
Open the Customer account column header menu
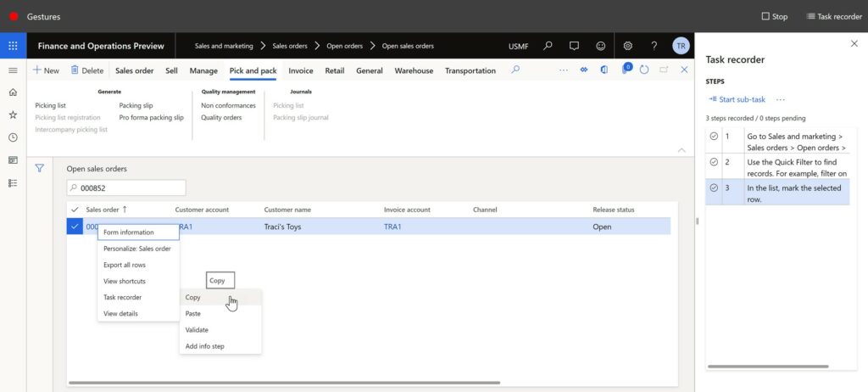point(202,210)
